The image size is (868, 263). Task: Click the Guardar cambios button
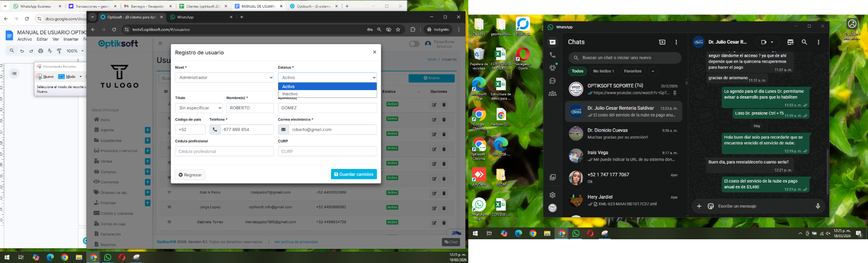coord(353,174)
